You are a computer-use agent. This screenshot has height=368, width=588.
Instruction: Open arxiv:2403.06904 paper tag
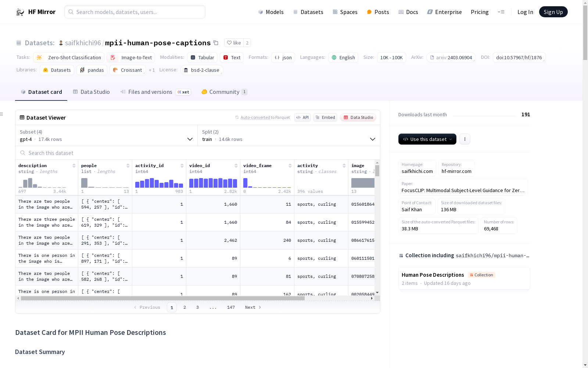click(x=451, y=57)
